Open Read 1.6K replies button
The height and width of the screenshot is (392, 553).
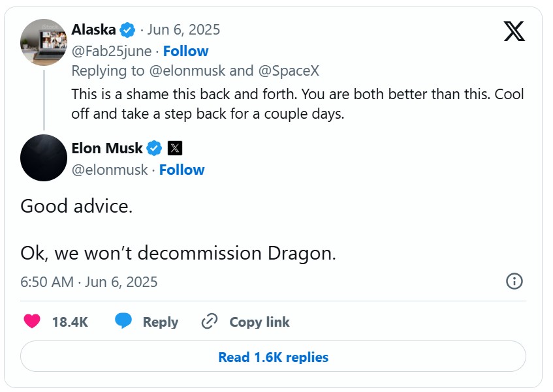click(x=273, y=357)
